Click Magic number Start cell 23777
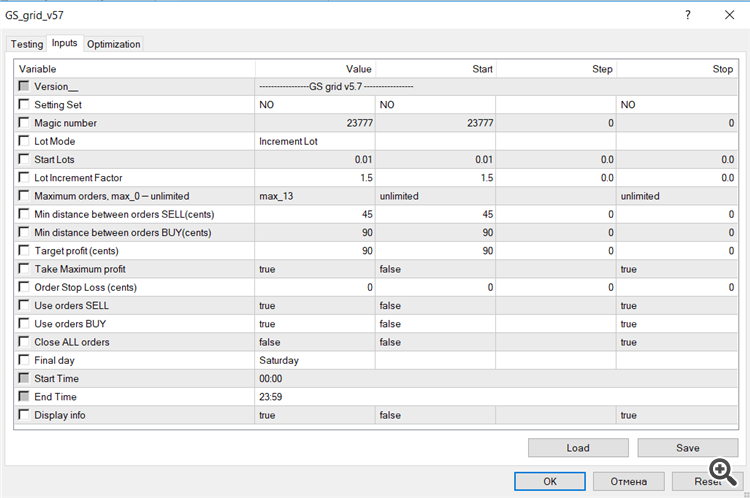This screenshot has height=498, width=750. point(435,123)
